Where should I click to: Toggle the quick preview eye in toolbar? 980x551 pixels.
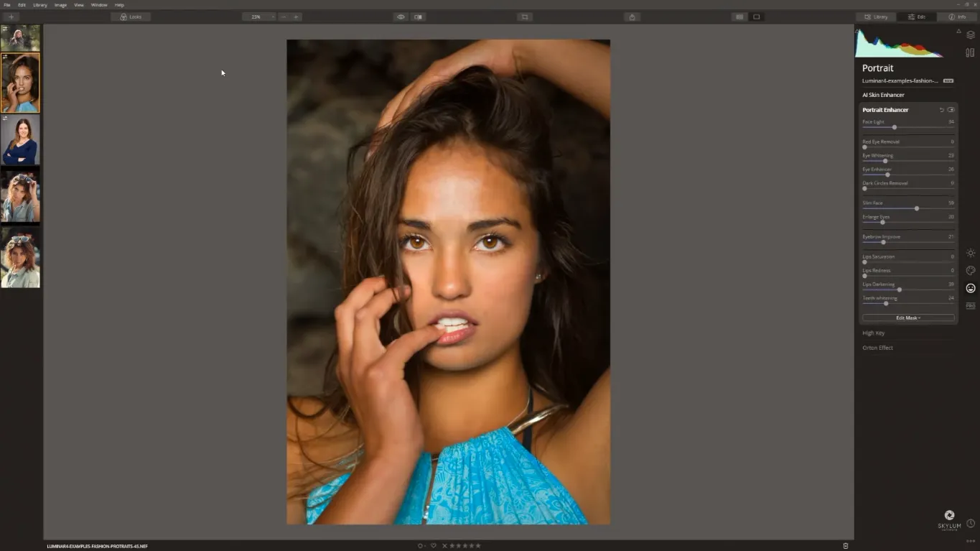tap(401, 17)
